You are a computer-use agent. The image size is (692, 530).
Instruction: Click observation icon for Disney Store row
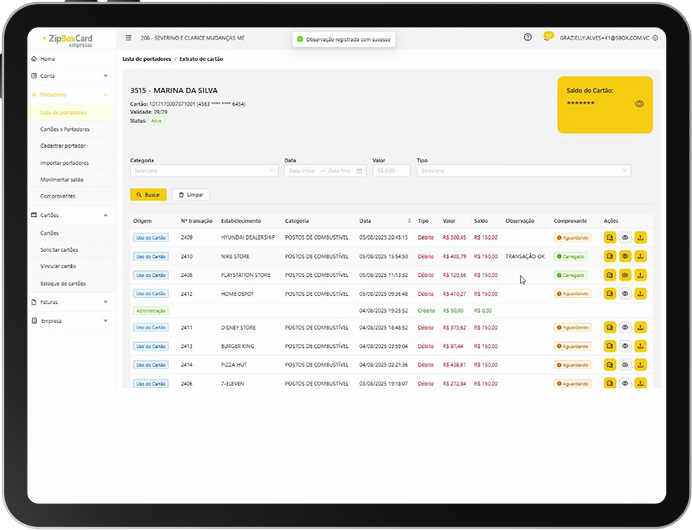point(609,328)
